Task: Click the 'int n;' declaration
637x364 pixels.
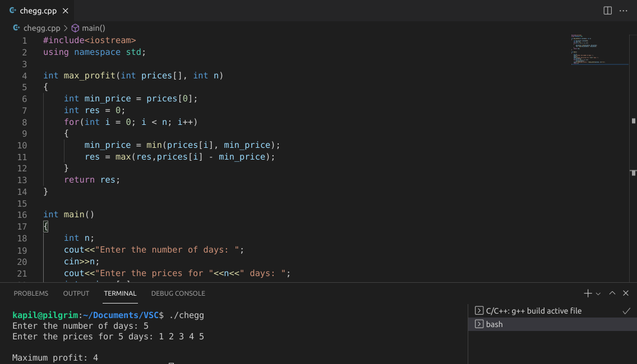Action: [x=79, y=238]
